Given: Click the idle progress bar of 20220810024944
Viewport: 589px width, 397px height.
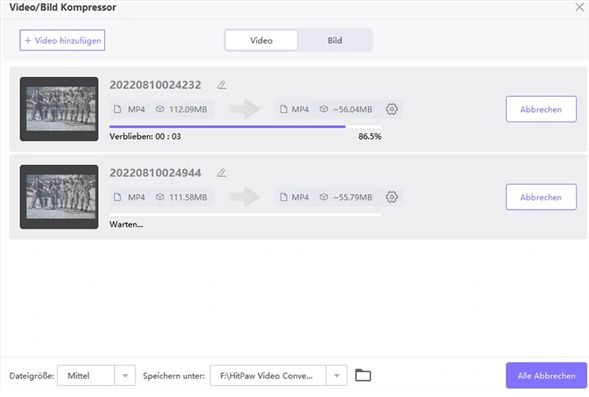Looking at the screenshot, I should tap(245, 215).
